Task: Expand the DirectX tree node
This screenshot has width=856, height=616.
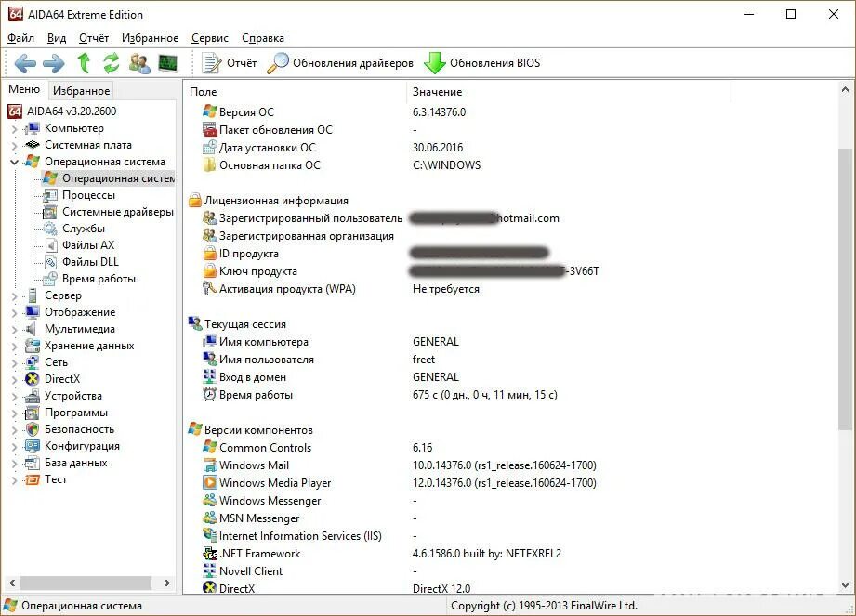Action: click(x=14, y=380)
